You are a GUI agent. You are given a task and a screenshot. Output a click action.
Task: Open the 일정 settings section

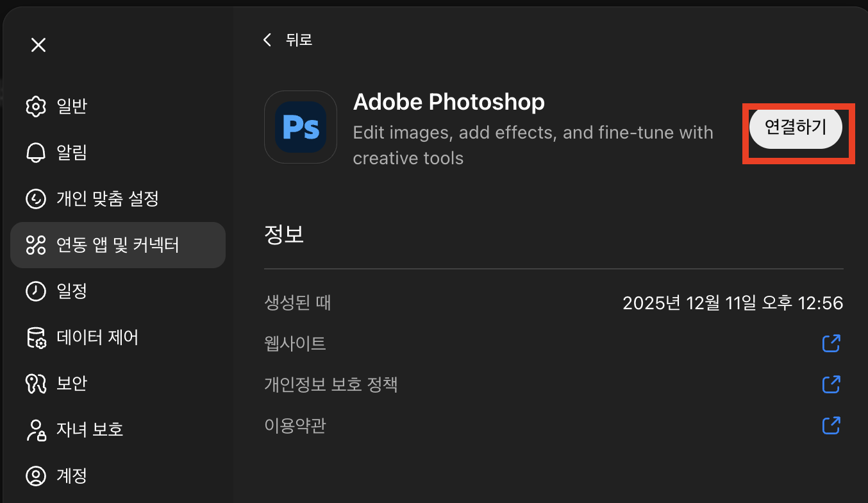click(x=118, y=291)
